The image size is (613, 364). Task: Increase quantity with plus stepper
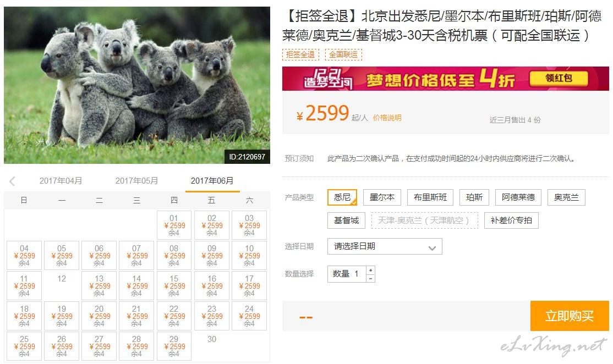(371, 270)
